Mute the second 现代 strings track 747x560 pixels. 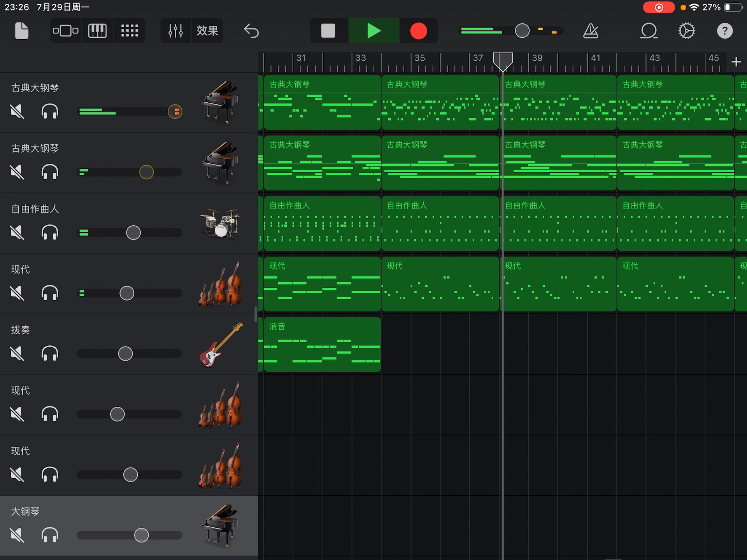(x=17, y=414)
